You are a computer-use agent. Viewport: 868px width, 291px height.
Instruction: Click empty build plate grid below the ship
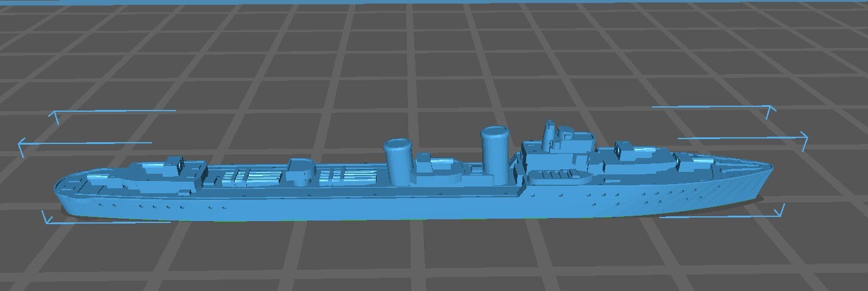[426, 255]
